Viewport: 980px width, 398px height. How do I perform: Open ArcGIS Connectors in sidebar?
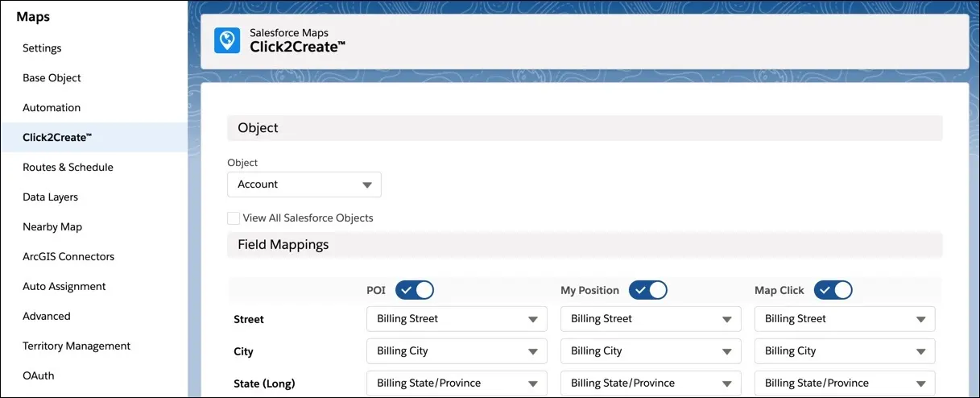pos(68,257)
